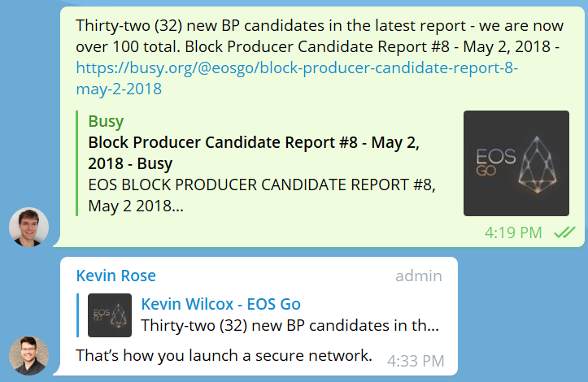This screenshot has height=382, width=588.
Task: Click the 4:33 PM message timestamp
Action: point(416,362)
